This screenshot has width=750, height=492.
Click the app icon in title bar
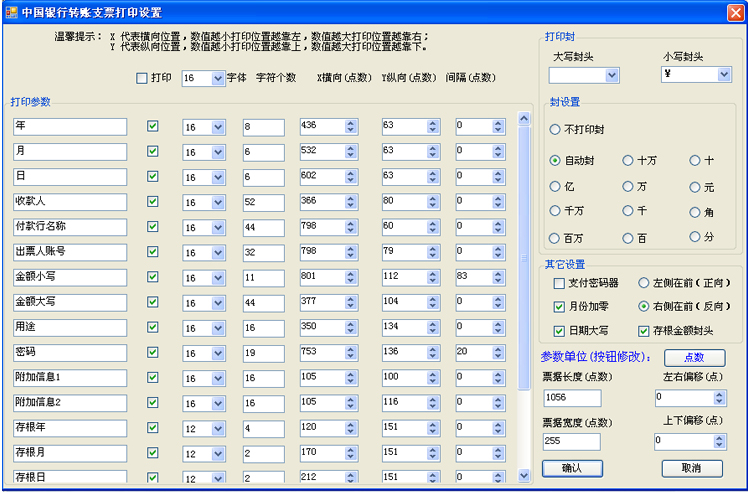click(x=11, y=11)
